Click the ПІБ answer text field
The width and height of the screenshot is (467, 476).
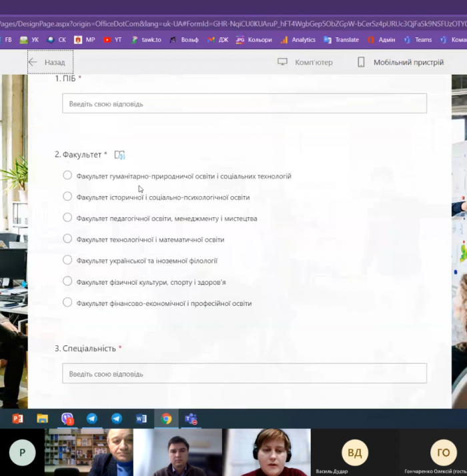coord(244,104)
